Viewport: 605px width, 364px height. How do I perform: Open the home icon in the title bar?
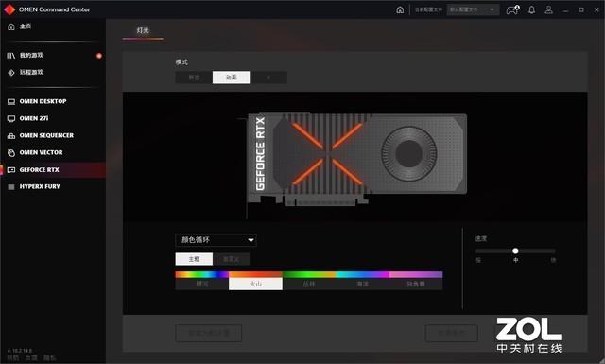(400, 9)
